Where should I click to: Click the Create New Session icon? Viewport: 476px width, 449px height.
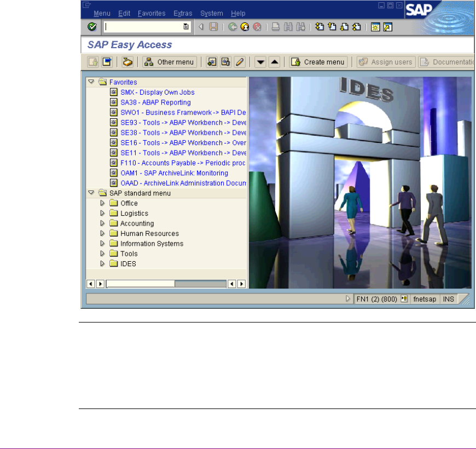pos(375,27)
